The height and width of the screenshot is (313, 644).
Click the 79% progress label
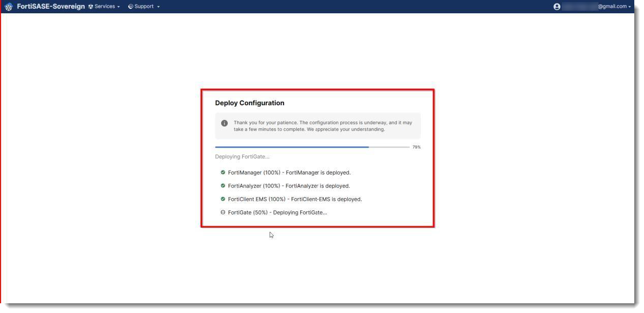[x=416, y=147]
